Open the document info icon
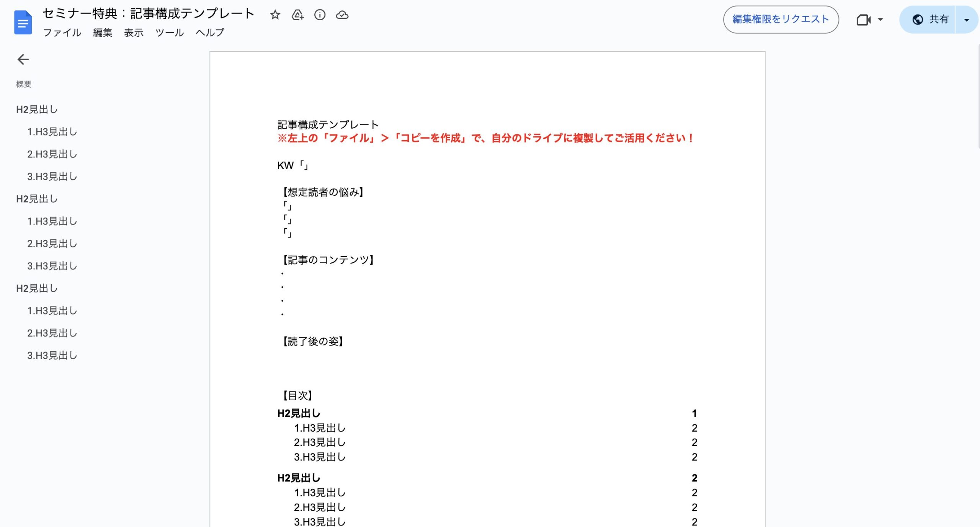This screenshot has height=527, width=980. click(320, 15)
